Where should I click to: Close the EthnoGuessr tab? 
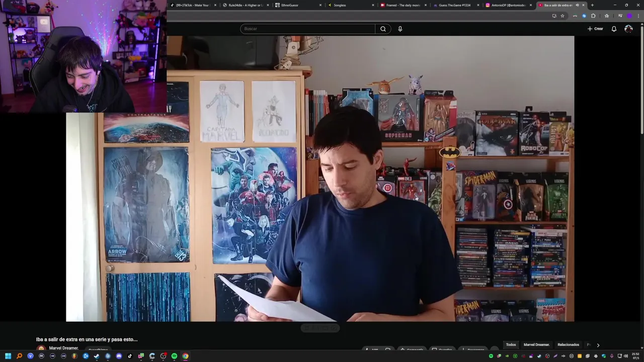(320, 5)
